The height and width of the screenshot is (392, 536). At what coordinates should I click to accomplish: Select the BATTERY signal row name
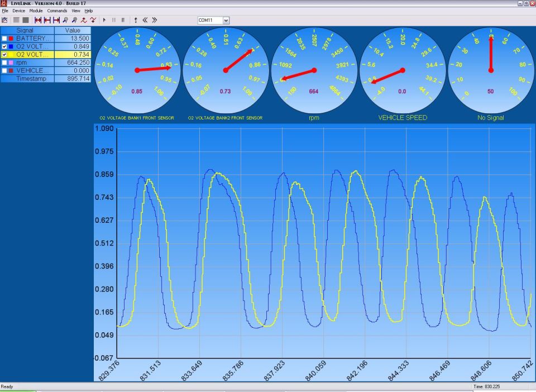[x=33, y=39]
